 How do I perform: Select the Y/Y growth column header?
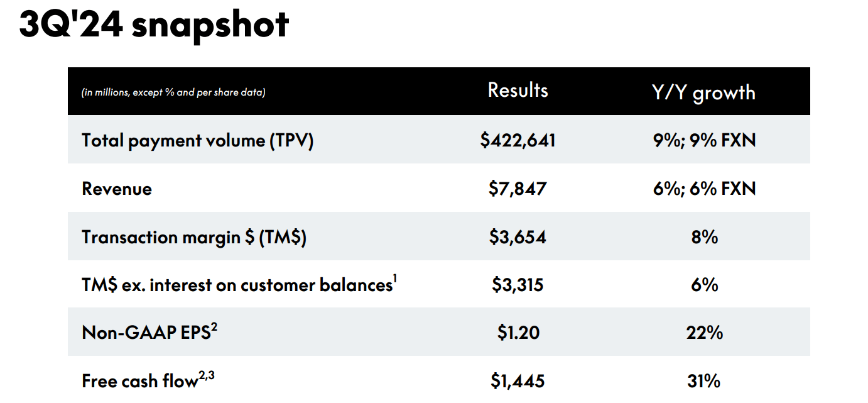(x=703, y=92)
